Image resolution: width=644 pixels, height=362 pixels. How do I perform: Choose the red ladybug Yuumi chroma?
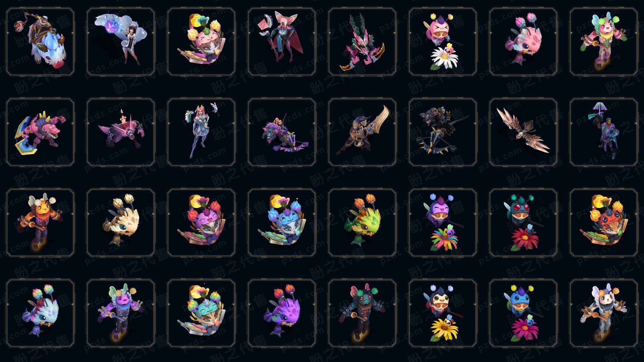[x=604, y=223]
